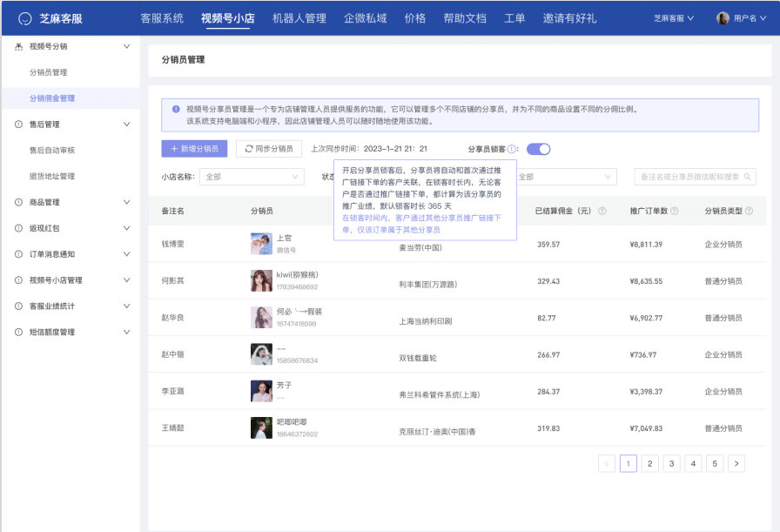Expand the 售后管理 menu chevron

coord(127,125)
